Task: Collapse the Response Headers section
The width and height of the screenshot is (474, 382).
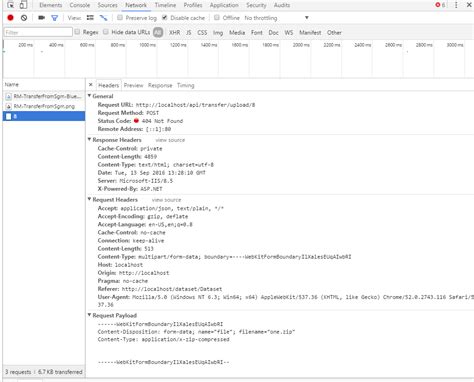Action: tap(90, 140)
